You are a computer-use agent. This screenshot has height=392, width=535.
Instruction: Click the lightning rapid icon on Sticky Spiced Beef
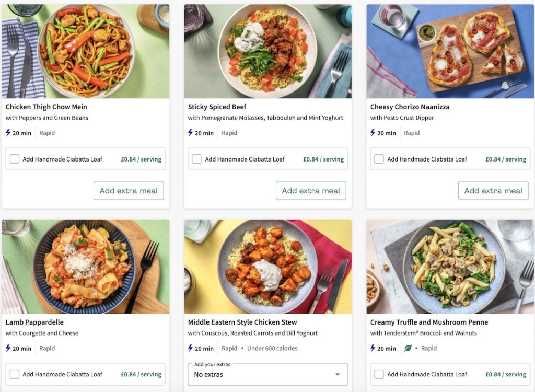[x=191, y=133]
